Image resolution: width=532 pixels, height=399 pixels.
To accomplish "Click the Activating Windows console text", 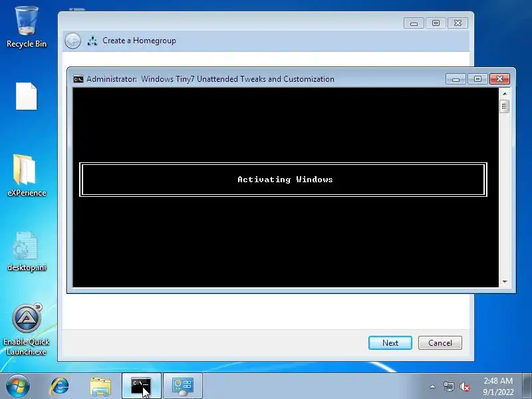I will point(285,180).
